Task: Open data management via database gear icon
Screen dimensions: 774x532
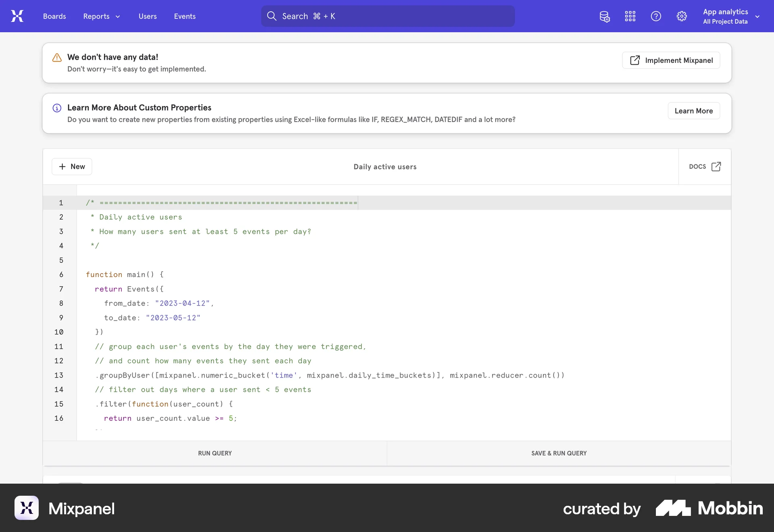Action: click(x=604, y=16)
